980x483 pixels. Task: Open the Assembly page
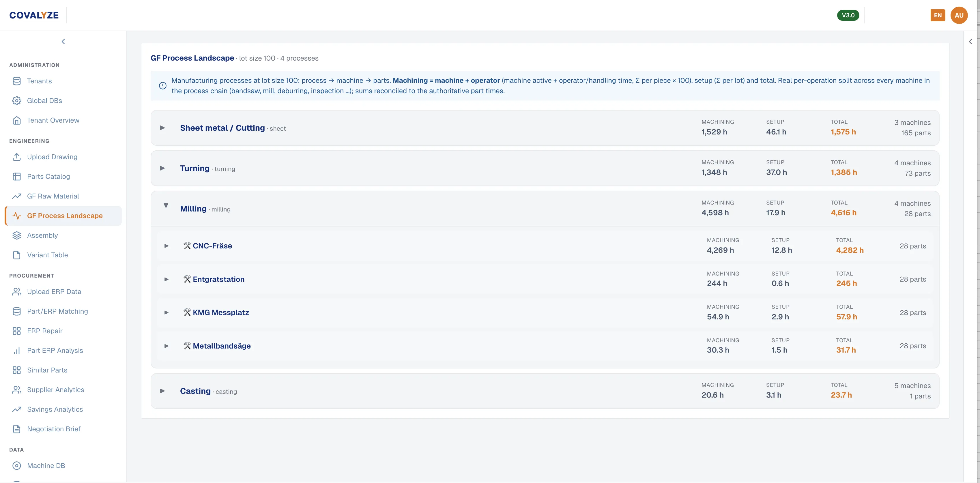coord(63,235)
